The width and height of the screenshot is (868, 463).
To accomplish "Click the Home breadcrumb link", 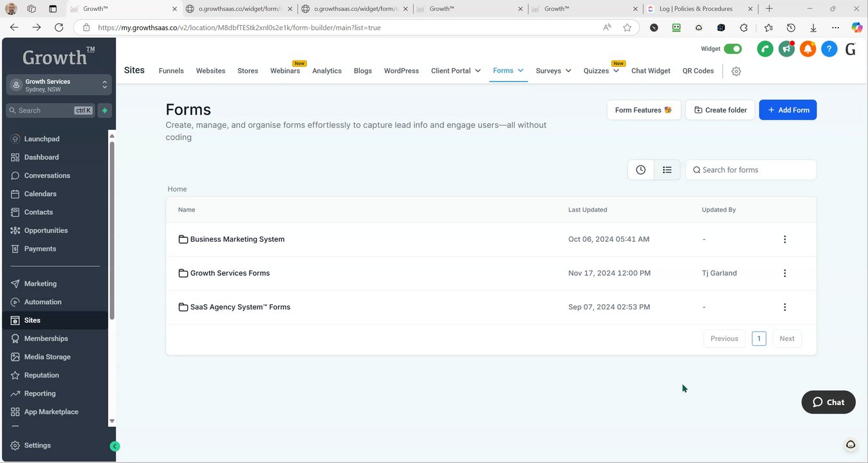I will 177,189.
